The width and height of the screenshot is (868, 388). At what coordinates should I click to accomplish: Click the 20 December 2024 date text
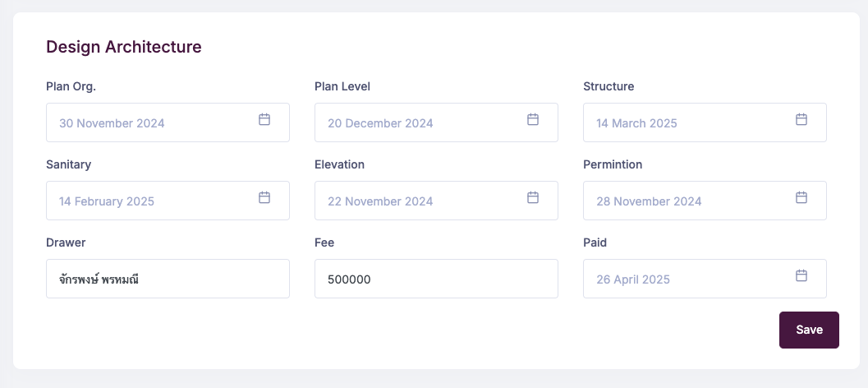pyautogui.click(x=380, y=123)
